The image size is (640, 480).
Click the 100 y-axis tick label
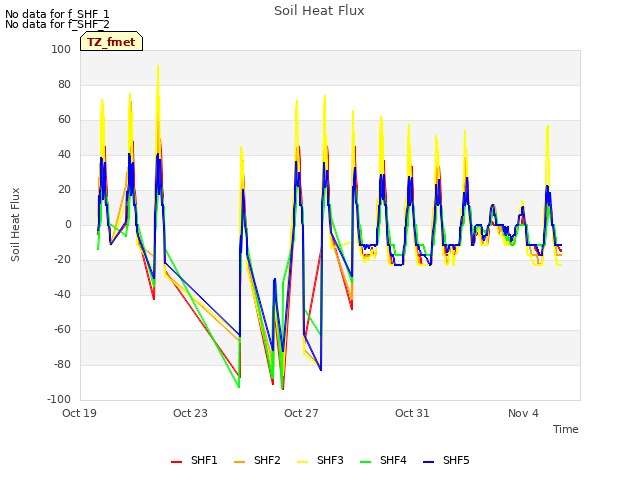(61, 49)
